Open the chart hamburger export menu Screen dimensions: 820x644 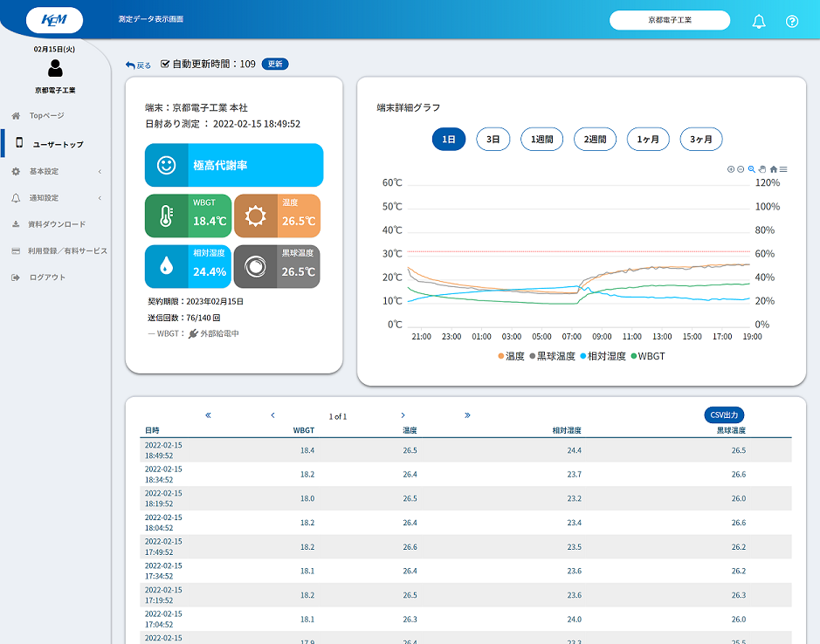click(x=783, y=169)
